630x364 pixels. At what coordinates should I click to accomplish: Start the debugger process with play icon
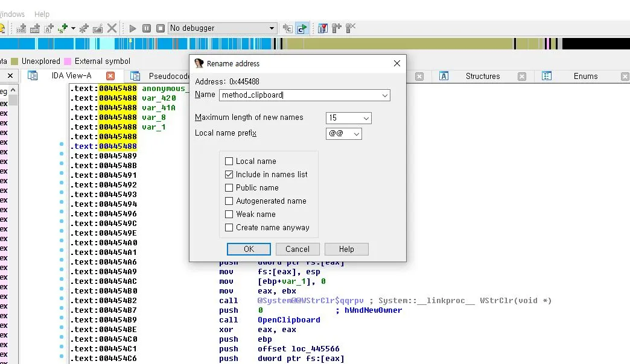point(133,28)
